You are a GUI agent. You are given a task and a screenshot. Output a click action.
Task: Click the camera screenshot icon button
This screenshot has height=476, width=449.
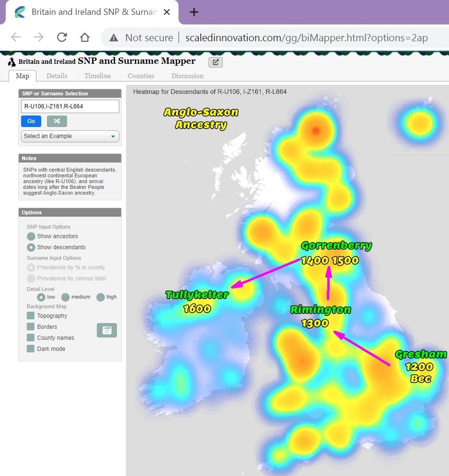coord(107,330)
